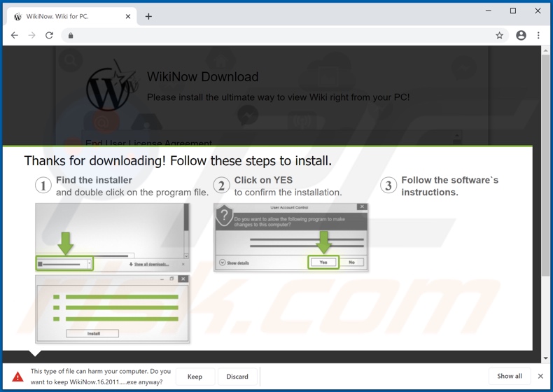
Task: Click the page scrollbar up arrow
Action: click(x=545, y=50)
